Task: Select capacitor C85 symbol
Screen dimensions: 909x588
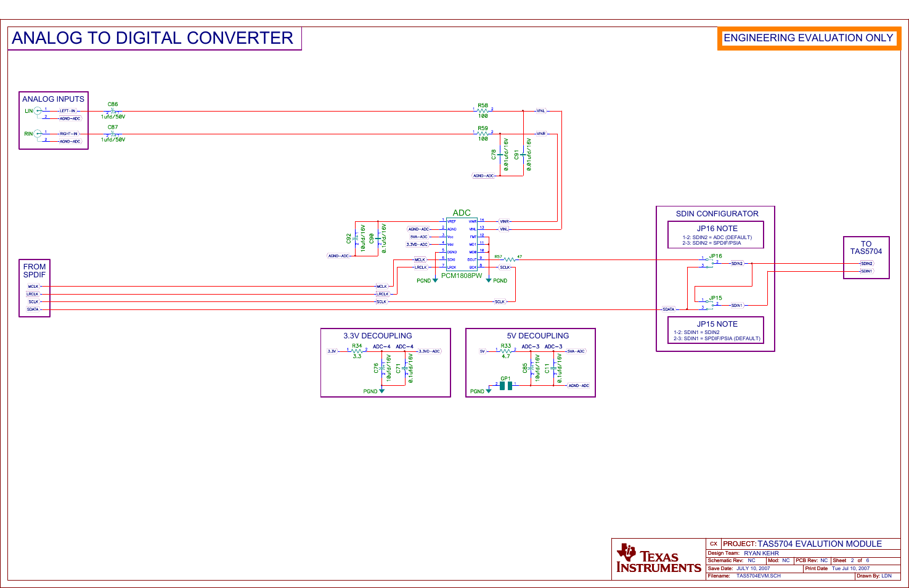Action: (531, 369)
